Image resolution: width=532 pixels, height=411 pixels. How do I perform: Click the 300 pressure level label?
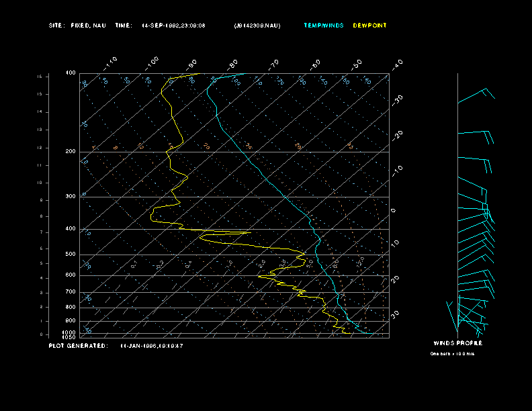(x=71, y=197)
